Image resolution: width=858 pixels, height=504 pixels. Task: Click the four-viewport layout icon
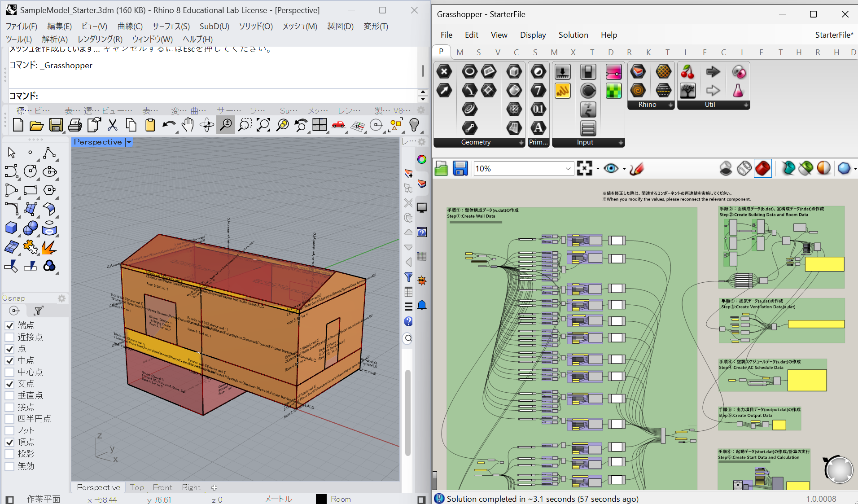point(320,125)
